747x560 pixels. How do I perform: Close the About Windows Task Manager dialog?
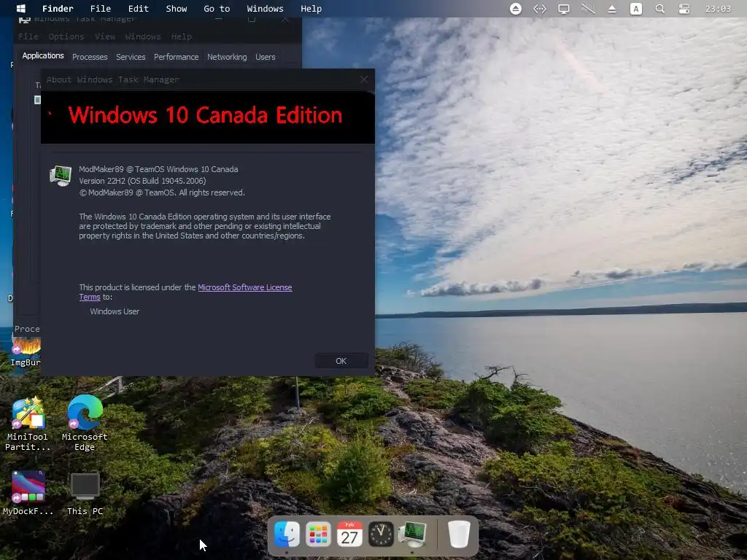coord(364,79)
